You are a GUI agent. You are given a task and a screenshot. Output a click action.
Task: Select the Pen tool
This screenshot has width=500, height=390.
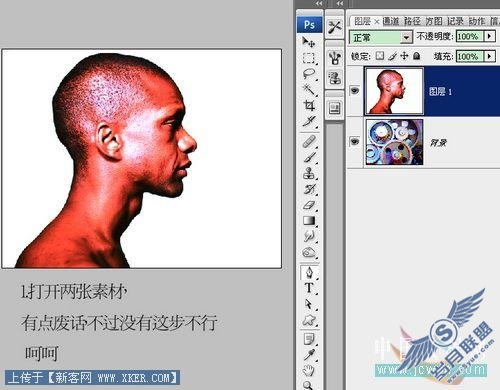[309, 272]
